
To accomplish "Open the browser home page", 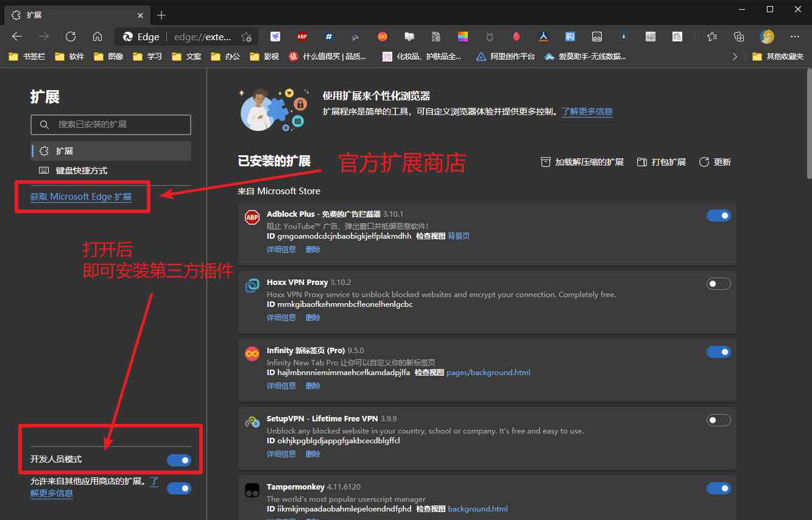I will point(97,37).
